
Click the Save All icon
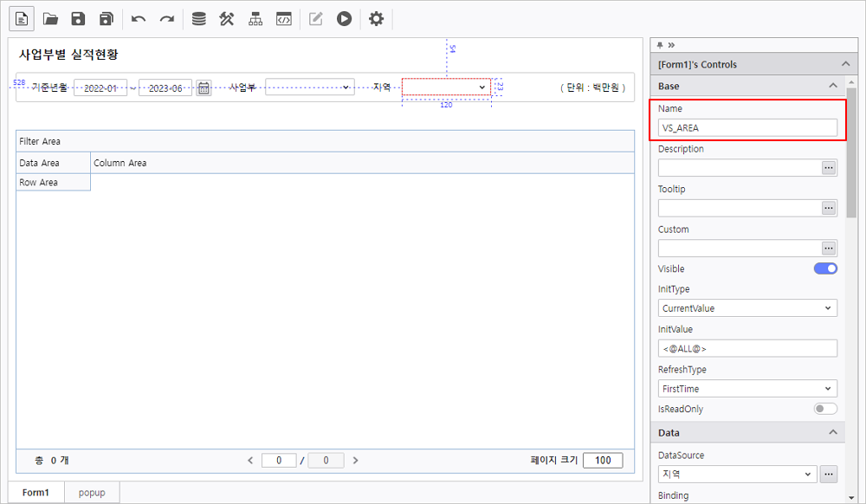[x=107, y=19]
